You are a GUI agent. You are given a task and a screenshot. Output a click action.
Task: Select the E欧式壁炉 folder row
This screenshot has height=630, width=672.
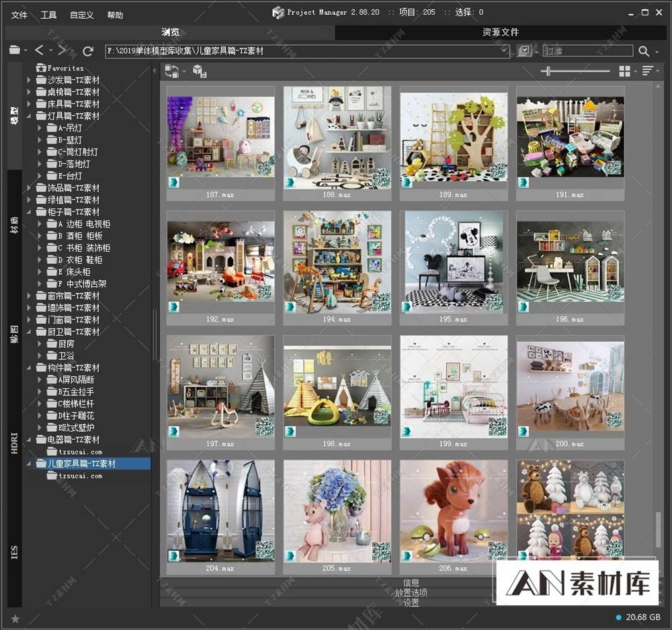[76, 427]
